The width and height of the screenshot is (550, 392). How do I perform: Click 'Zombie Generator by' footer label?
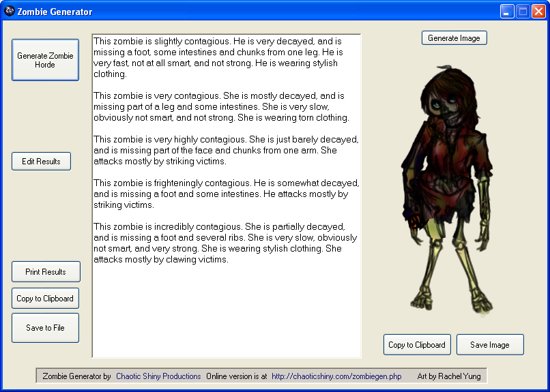tap(76, 376)
